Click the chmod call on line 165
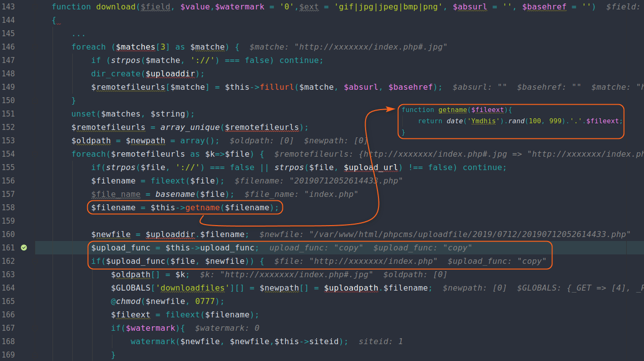Viewport: 644px width, 361px height. [x=128, y=301]
